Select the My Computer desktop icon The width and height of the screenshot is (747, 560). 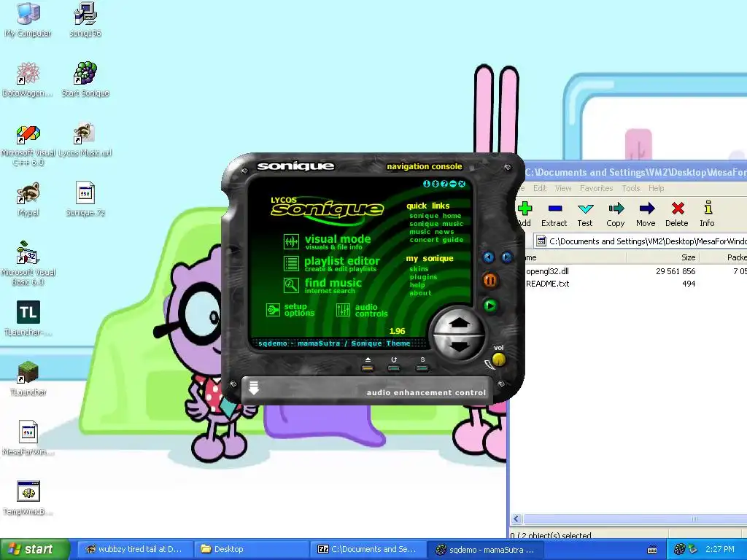coord(28,20)
